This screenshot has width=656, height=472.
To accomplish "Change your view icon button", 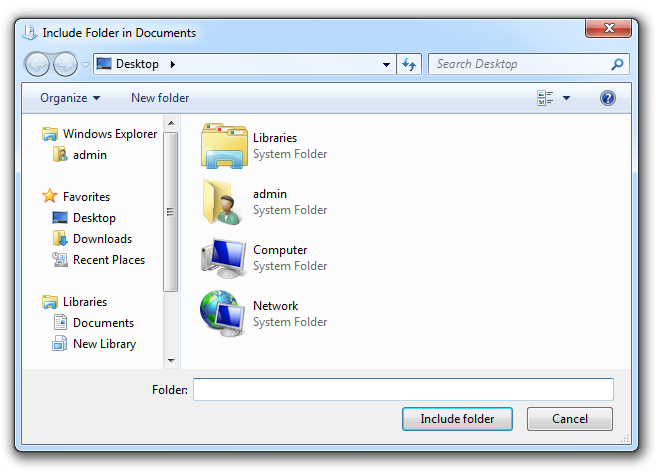I will (545, 98).
